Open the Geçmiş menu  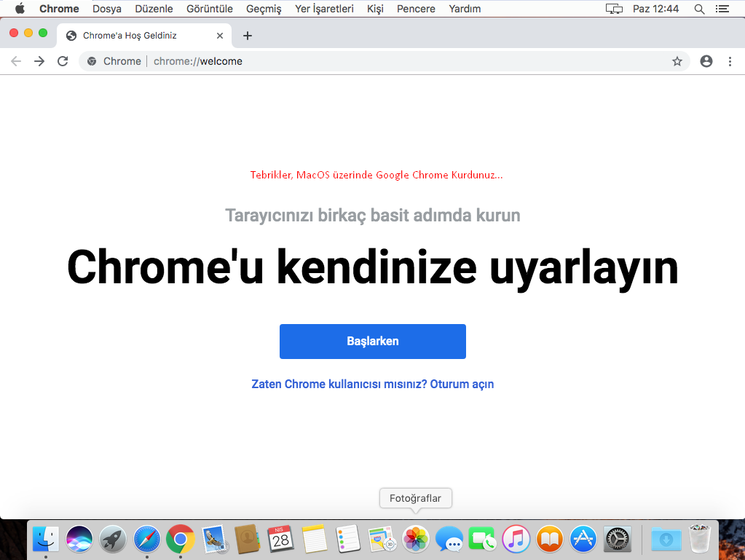[264, 9]
